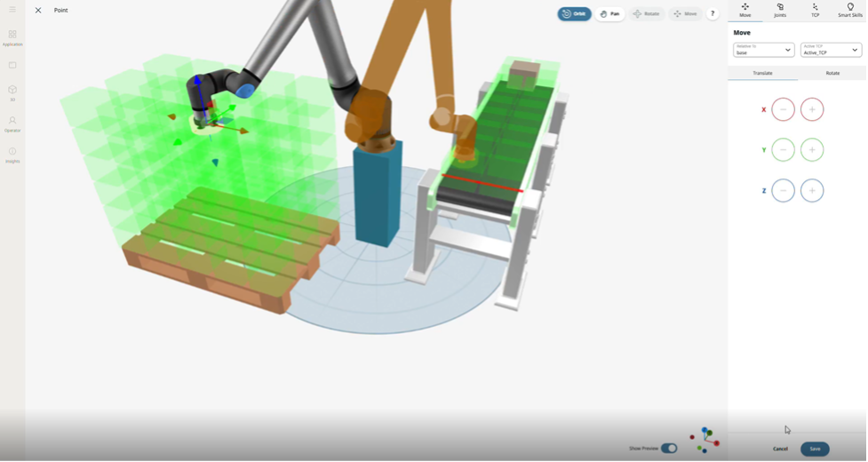Expand the Relative To dropdown
This screenshot has width=868, height=462.
tap(763, 51)
